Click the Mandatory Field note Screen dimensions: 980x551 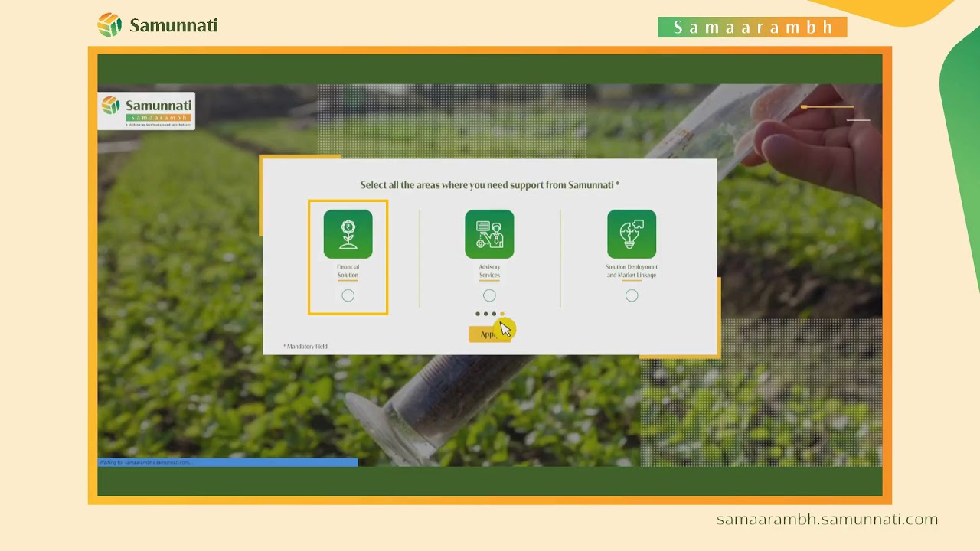pos(305,347)
